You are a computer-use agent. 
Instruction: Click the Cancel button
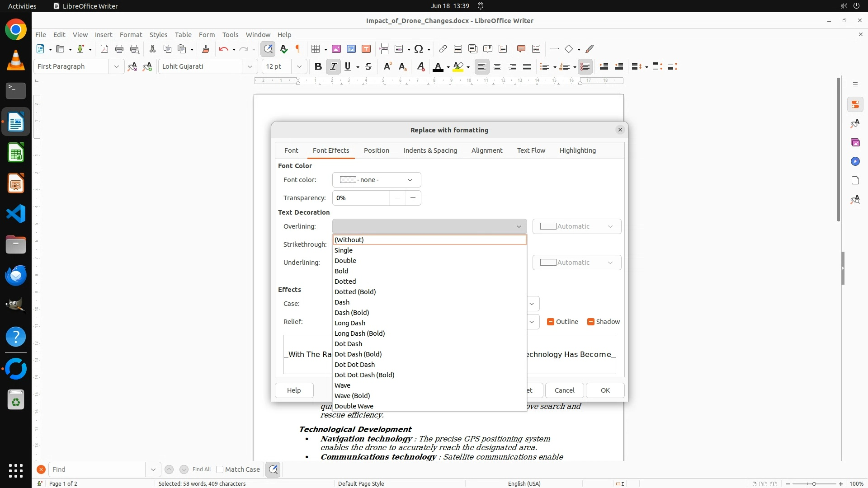pyautogui.click(x=564, y=390)
